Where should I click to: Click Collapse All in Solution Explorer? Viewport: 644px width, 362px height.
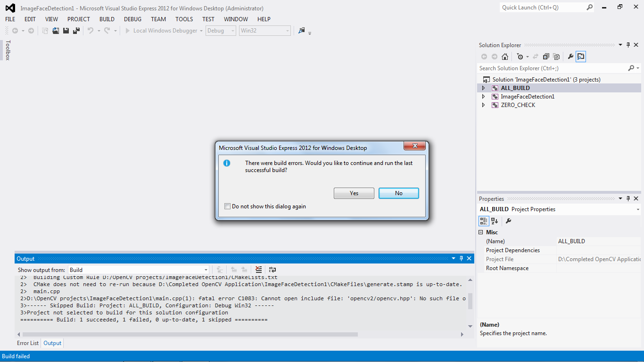point(546,57)
